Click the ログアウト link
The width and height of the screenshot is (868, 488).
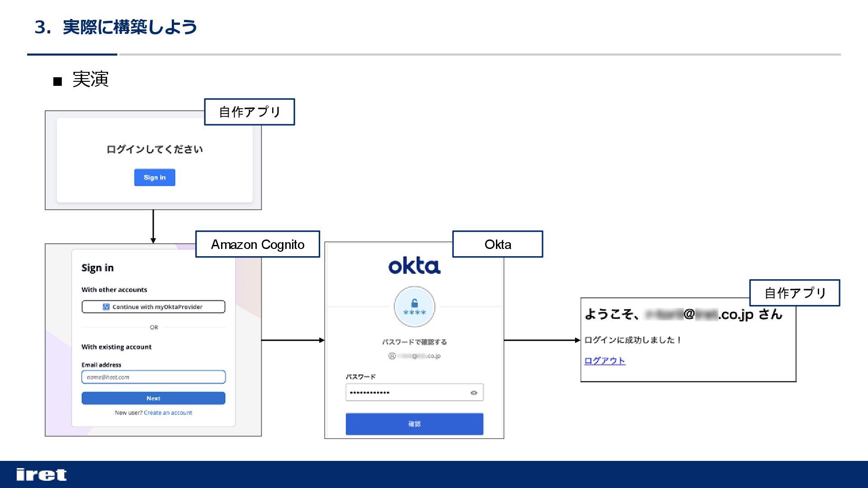604,361
